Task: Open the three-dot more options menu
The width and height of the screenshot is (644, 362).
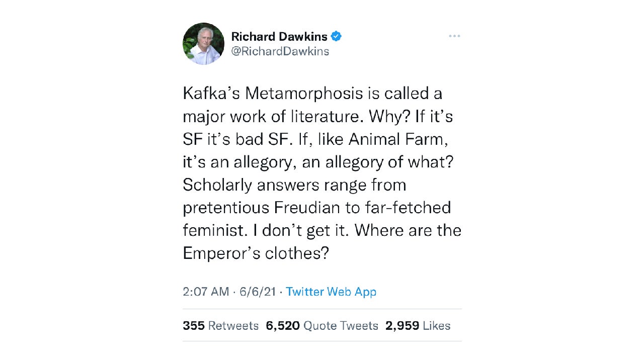Action: tap(454, 36)
